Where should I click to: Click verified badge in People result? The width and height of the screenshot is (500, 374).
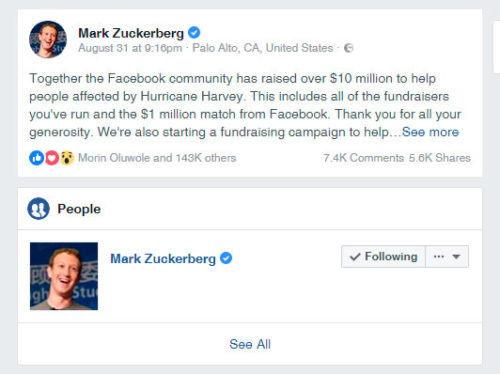[x=226, y=258]
